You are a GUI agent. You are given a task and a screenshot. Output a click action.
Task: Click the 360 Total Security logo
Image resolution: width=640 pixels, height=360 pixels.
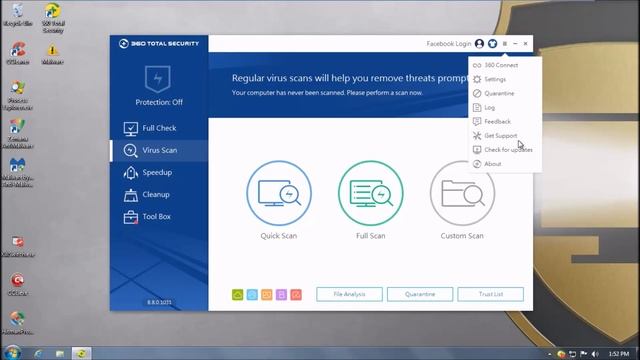[159, 44]
